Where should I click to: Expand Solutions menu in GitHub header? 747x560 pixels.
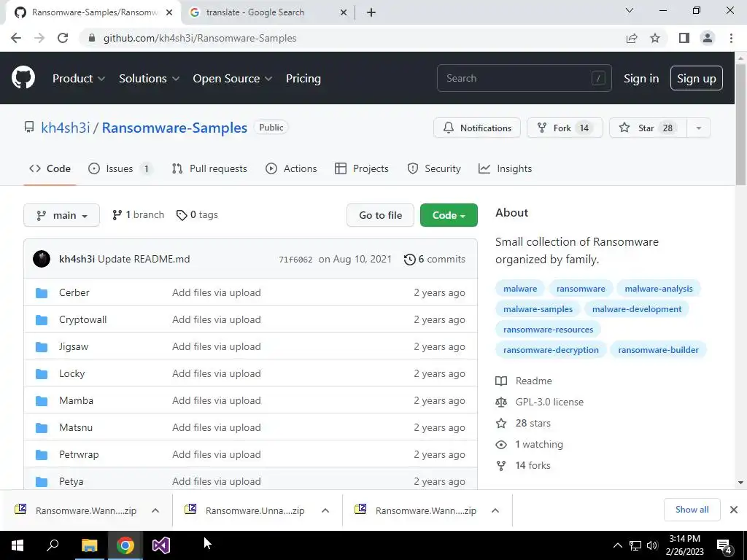pyautogui.click(x=149, y=79)
